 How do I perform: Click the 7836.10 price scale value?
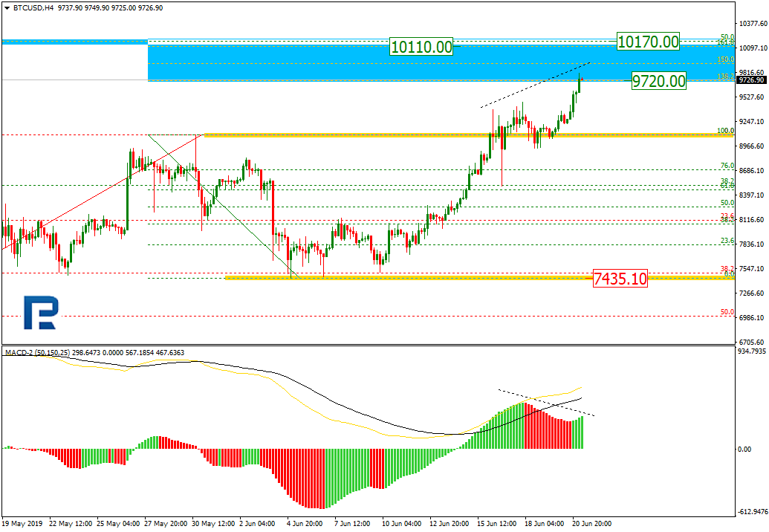point(753,244)
